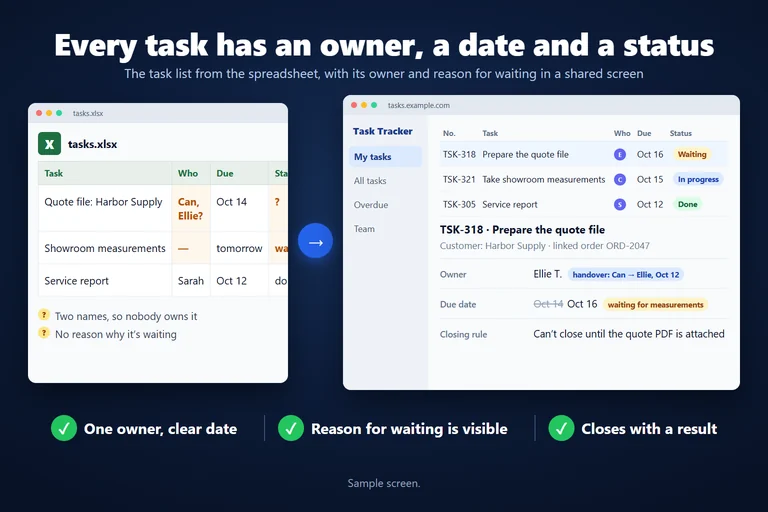The height and width of the screenshot is (512, 768).
Task: Click the Status column header in tracker
Action: pyautogui.click(x=681, y=133)
